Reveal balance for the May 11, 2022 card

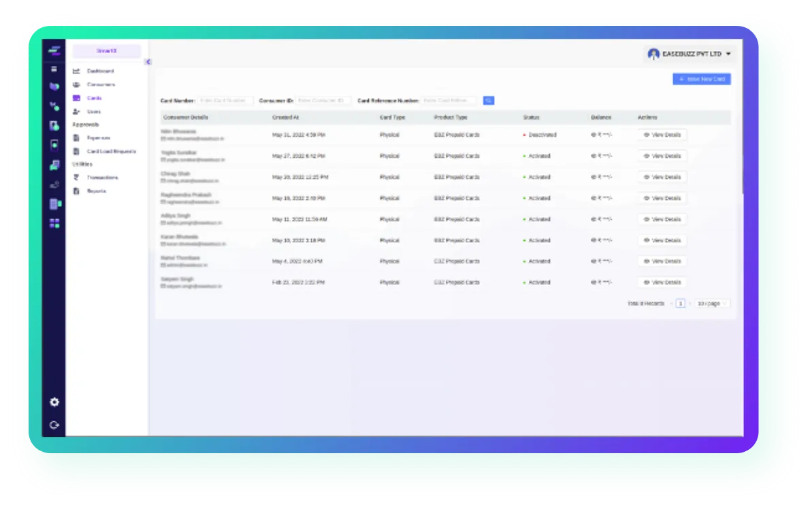click(x=594, y=220)
